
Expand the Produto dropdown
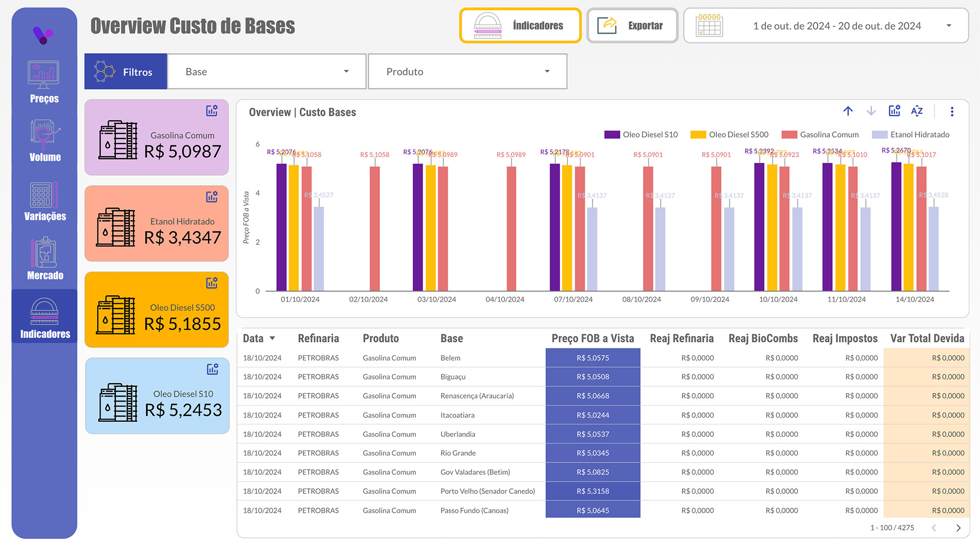[467, 71]
